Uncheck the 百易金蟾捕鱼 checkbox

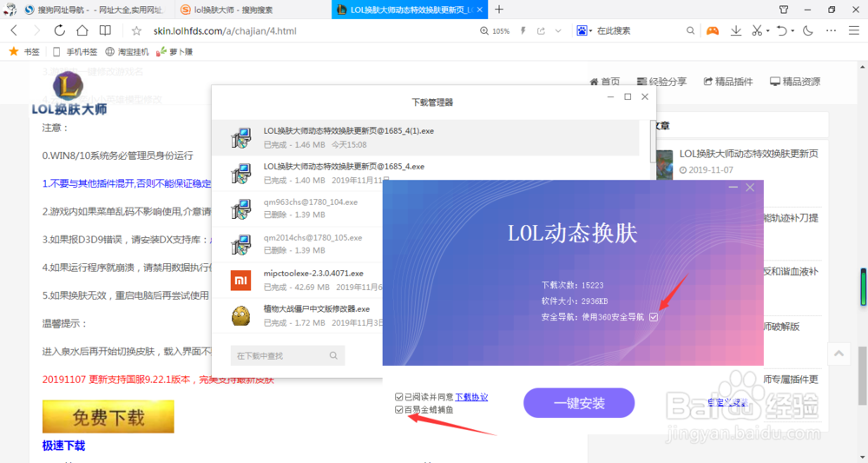click(398, 410)
